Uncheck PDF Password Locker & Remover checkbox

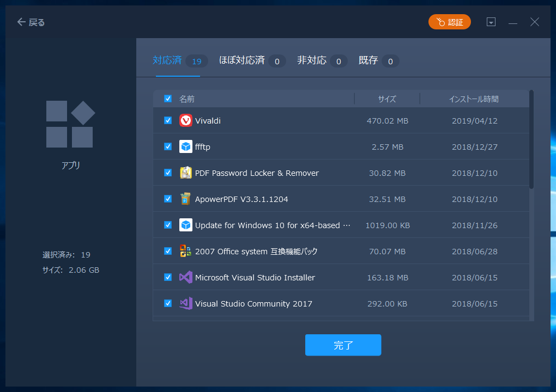coord(168,173)
